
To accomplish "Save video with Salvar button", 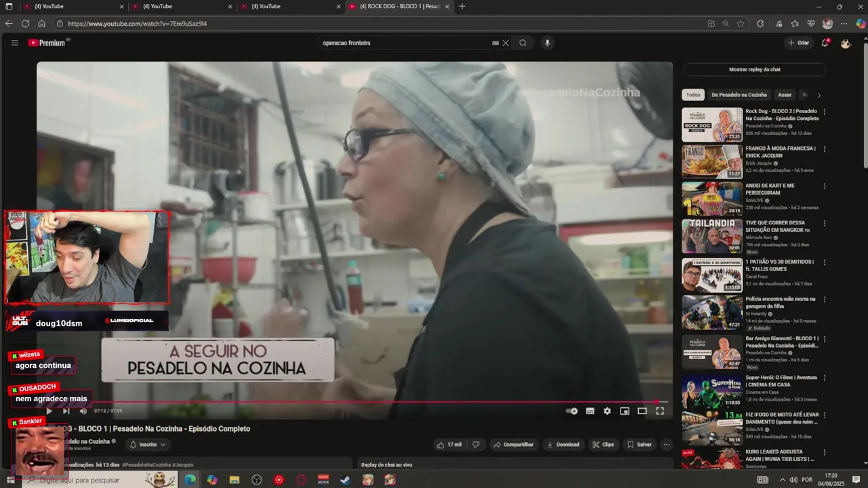I will coord(639,445).
